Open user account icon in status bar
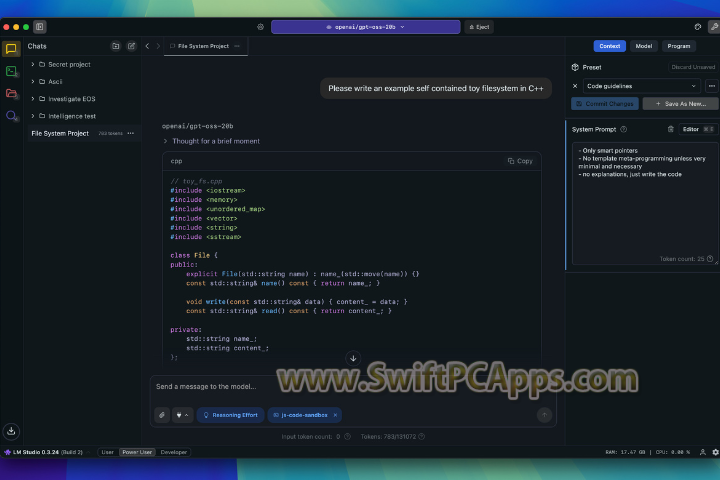This screenshot has width=720, height=480. pos(703,452)
